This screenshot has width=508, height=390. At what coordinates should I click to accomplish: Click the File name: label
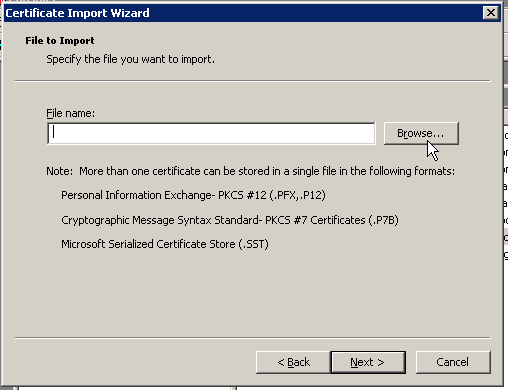click(x=70, y=113)
